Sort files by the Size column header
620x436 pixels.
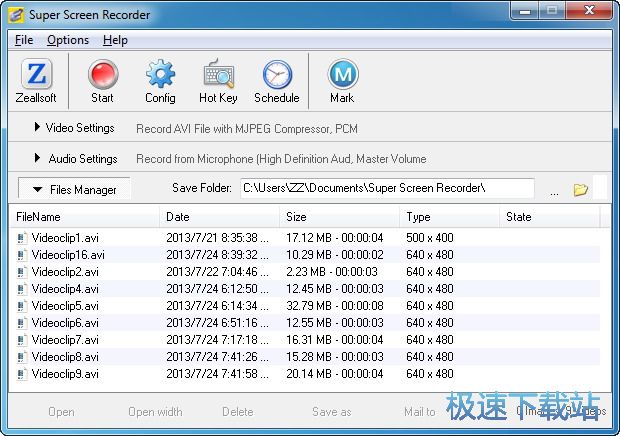(x=340, y=217)
